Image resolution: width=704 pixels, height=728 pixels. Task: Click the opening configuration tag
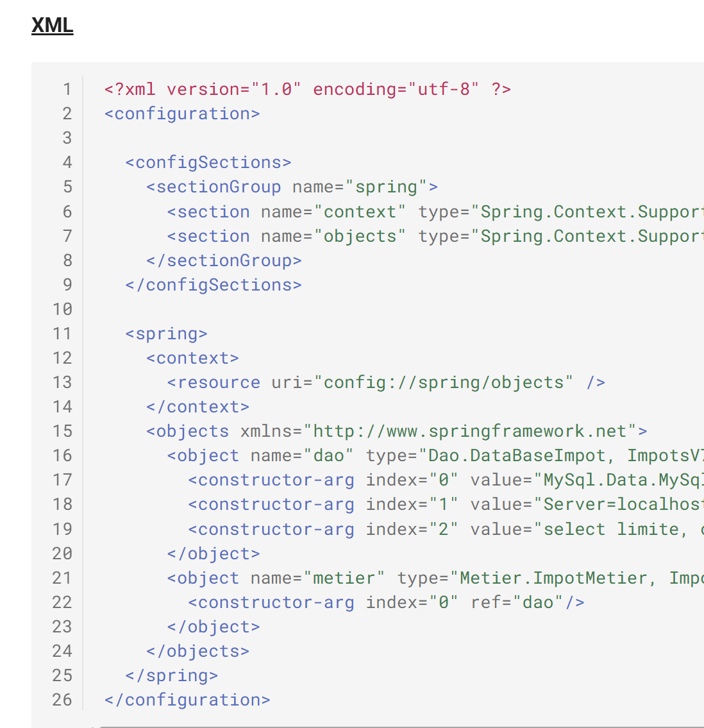point(182,114)
